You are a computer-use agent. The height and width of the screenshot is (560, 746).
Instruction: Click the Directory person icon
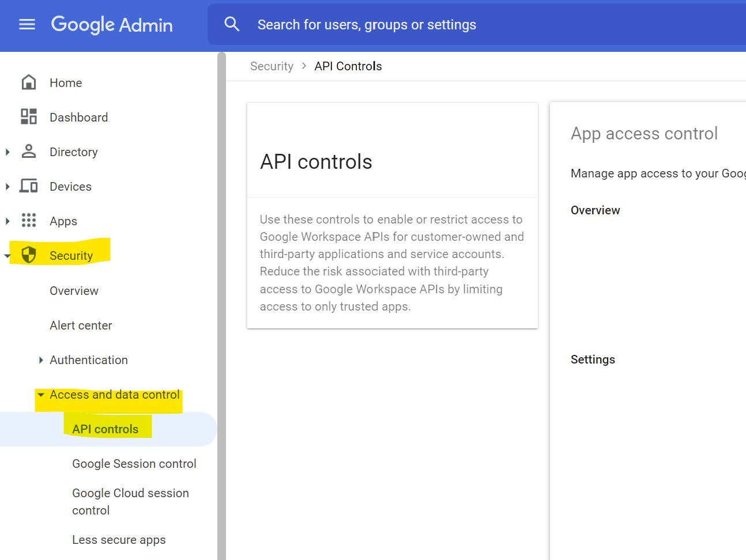(28, 152)
